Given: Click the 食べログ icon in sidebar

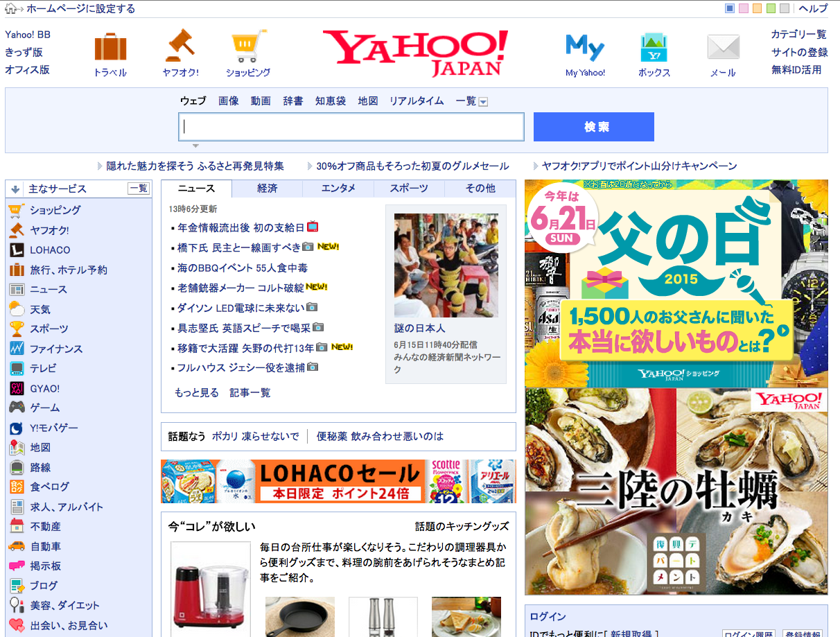Looking at the screenshot, I should point(17,487).
